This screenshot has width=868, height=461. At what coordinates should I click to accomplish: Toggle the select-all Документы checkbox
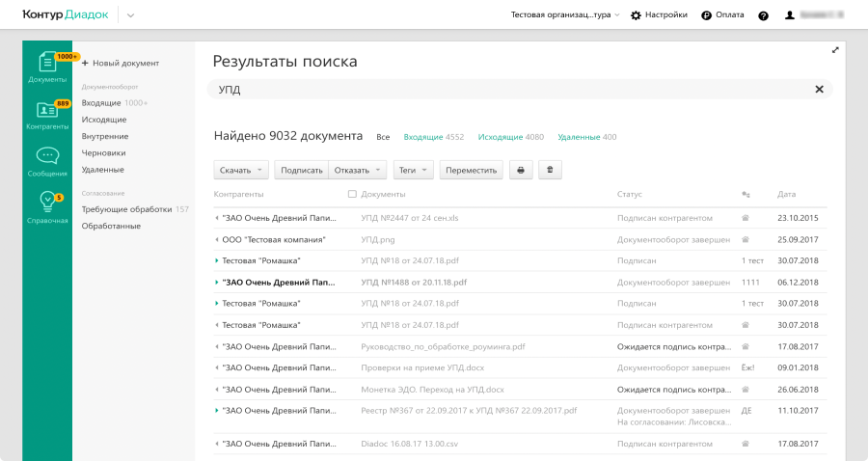(352, 195)
